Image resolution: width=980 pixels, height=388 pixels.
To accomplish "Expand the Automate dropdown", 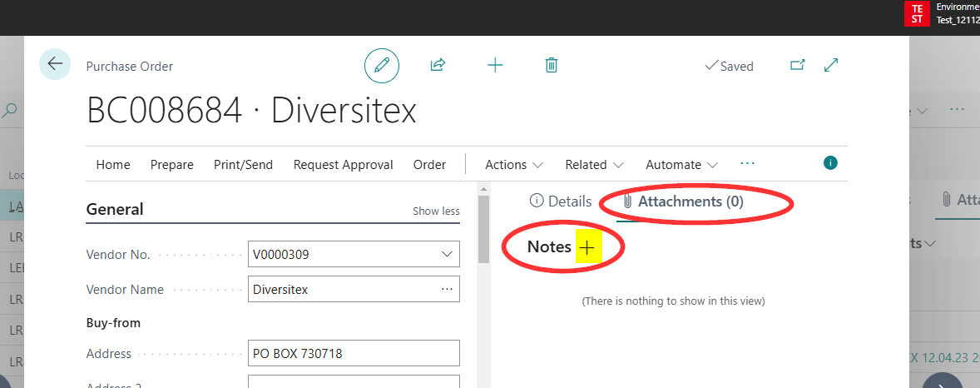I will [682, 165].
